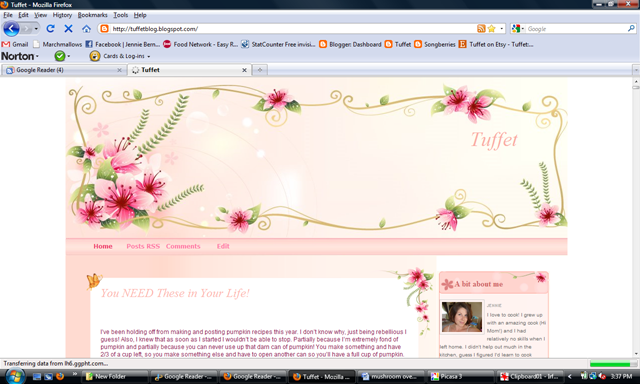640x384 pixels.
Task: Click the Tuffet blog title in header
Action: pyautogui.click(x=494, y=140)
